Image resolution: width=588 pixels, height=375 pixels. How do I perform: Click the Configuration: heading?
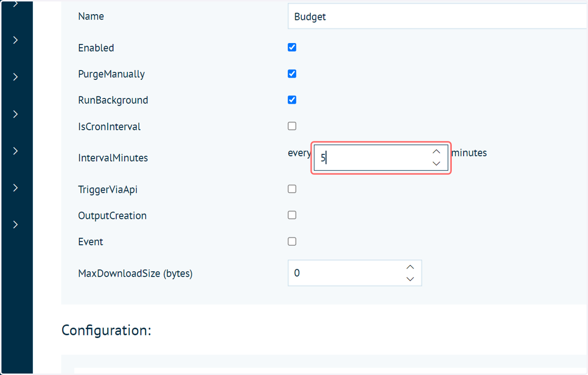[106, 330]
